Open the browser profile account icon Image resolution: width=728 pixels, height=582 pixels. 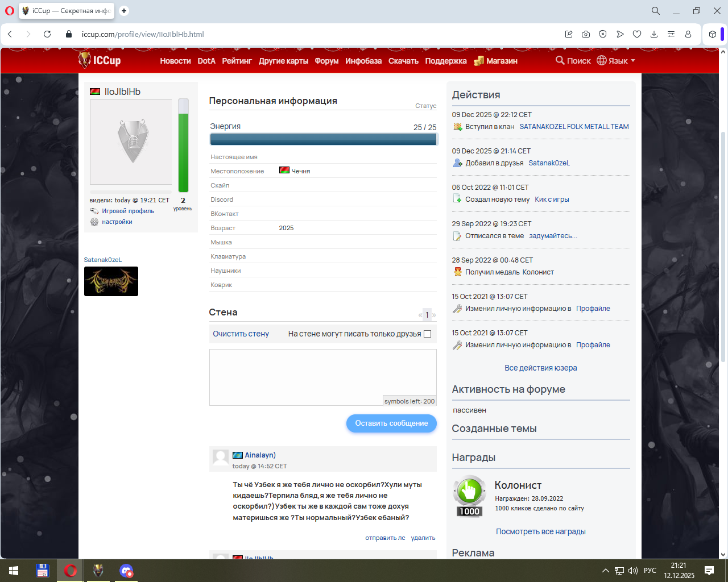pyautogui.click(x=688, y=34)
